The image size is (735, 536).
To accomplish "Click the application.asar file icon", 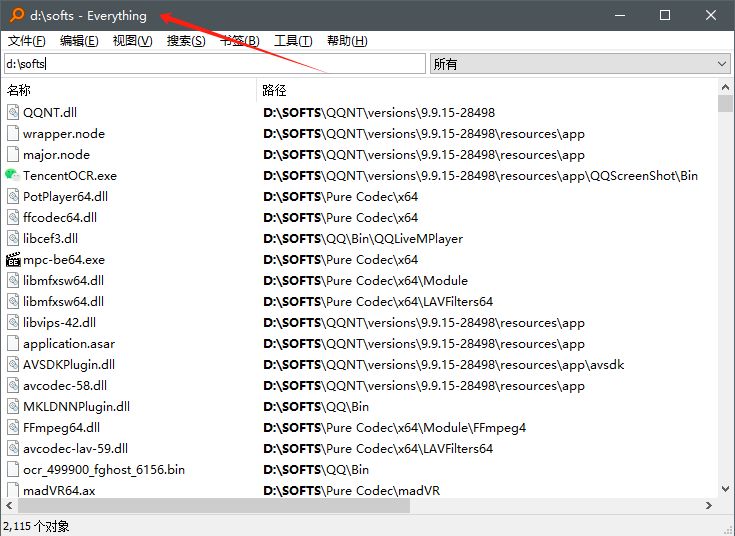I will coord(13,343).
